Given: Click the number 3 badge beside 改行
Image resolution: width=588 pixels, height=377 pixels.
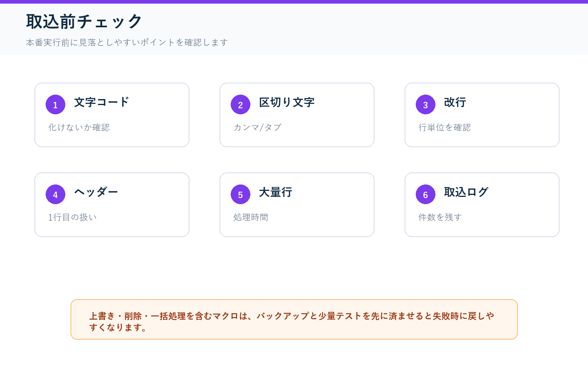Looking at the screenshot, I should click(425, 105).
